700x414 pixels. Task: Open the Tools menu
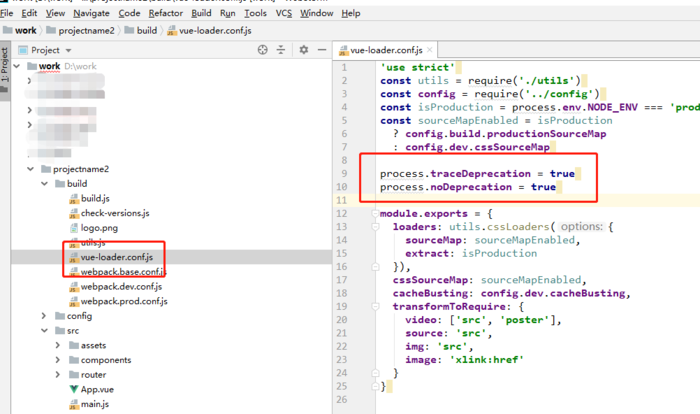click(255, 13)
